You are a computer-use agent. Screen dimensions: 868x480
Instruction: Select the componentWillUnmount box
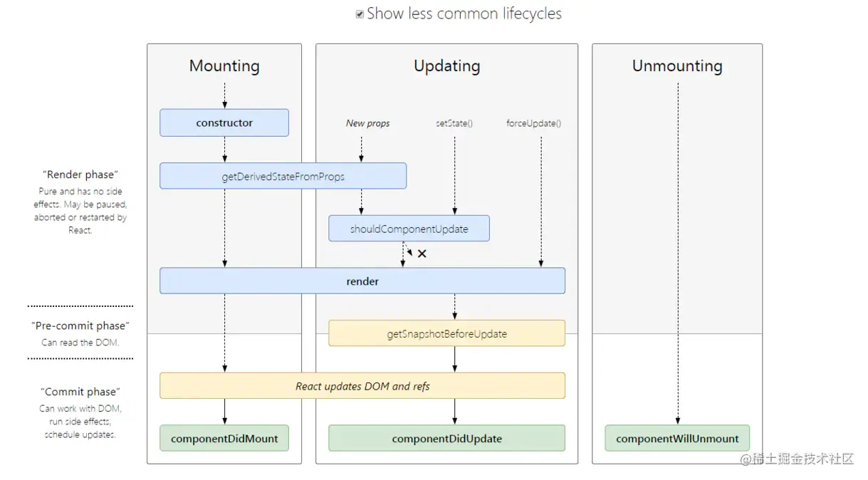[x=677, y=439]
